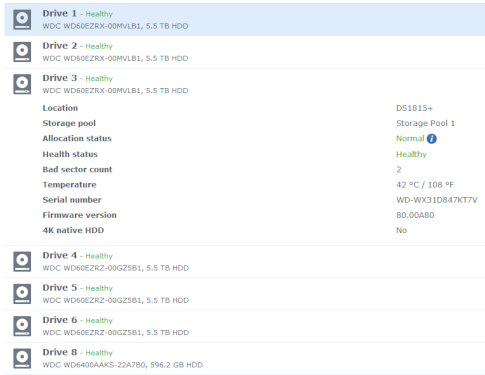Click the Normal allocation status value
Screen dimensions: 485x375
coord(410,139)
